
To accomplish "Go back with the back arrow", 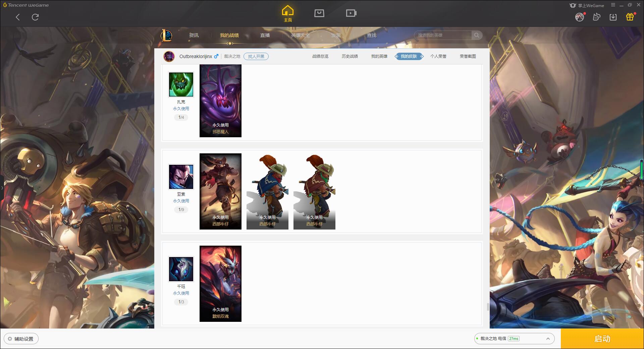I will (18, 17).
